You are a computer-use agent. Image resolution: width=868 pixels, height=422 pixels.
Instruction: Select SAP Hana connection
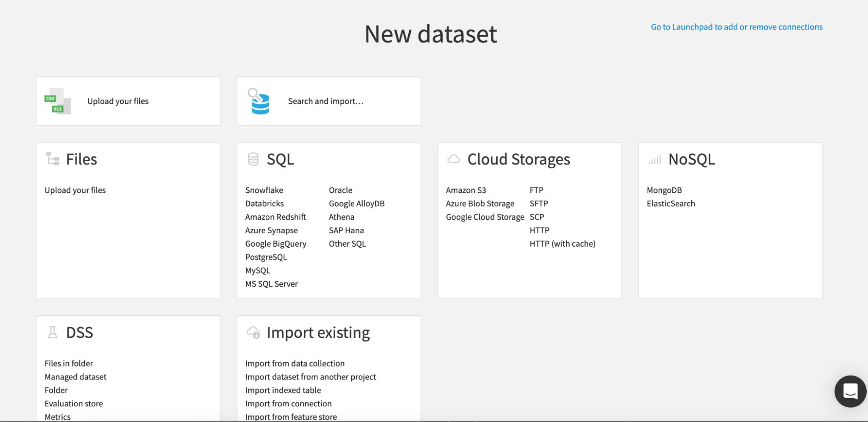pyautogui.click(x=346, y=230)
